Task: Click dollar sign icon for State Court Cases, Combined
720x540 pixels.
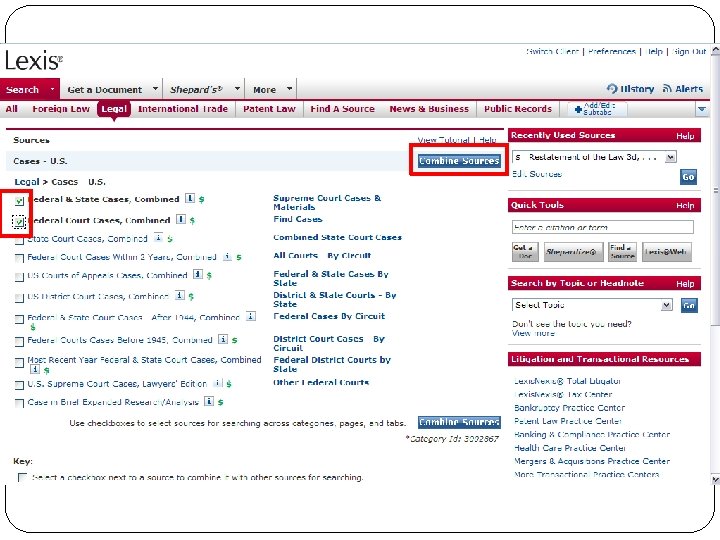Action: pos(170,239)
